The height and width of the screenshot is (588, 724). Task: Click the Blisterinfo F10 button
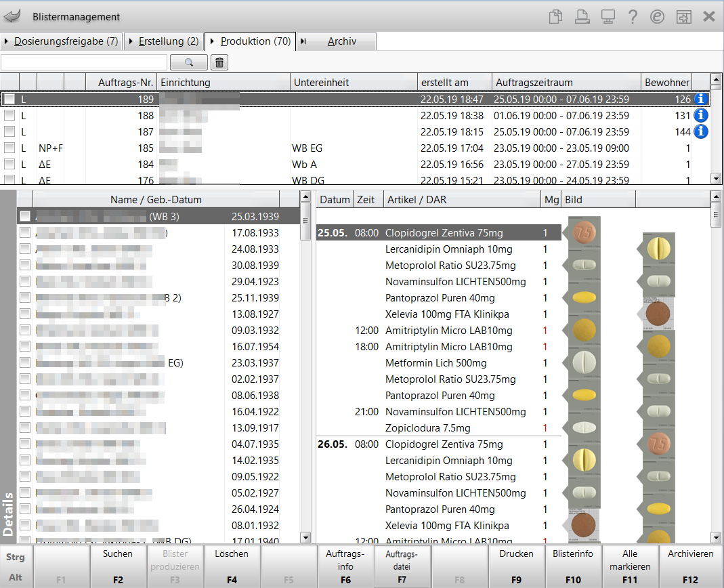573,566
